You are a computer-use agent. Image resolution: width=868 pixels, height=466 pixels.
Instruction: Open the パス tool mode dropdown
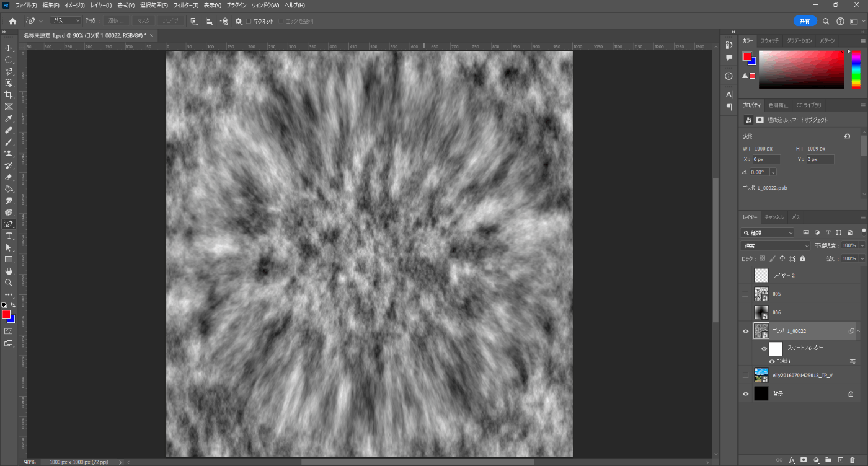66,20
